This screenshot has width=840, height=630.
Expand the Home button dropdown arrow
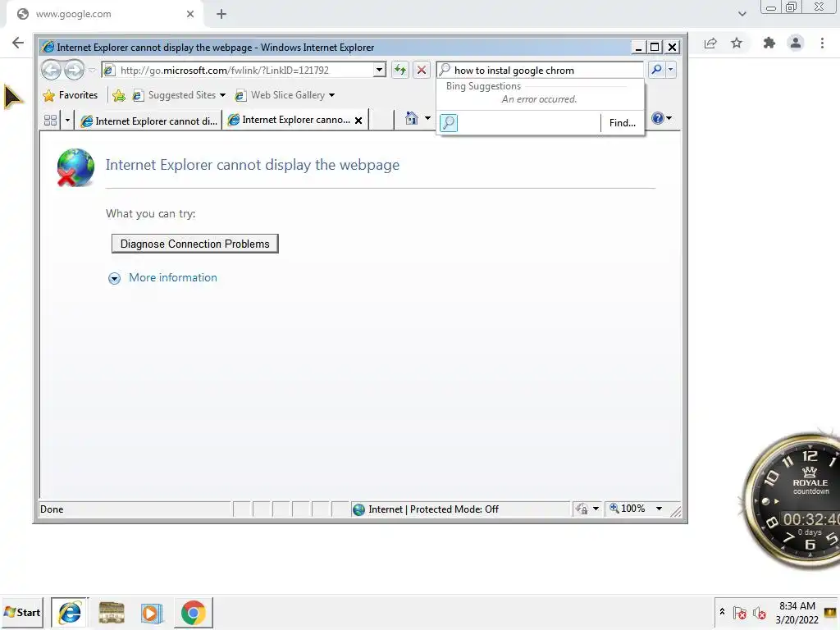[x=427, y=118]
